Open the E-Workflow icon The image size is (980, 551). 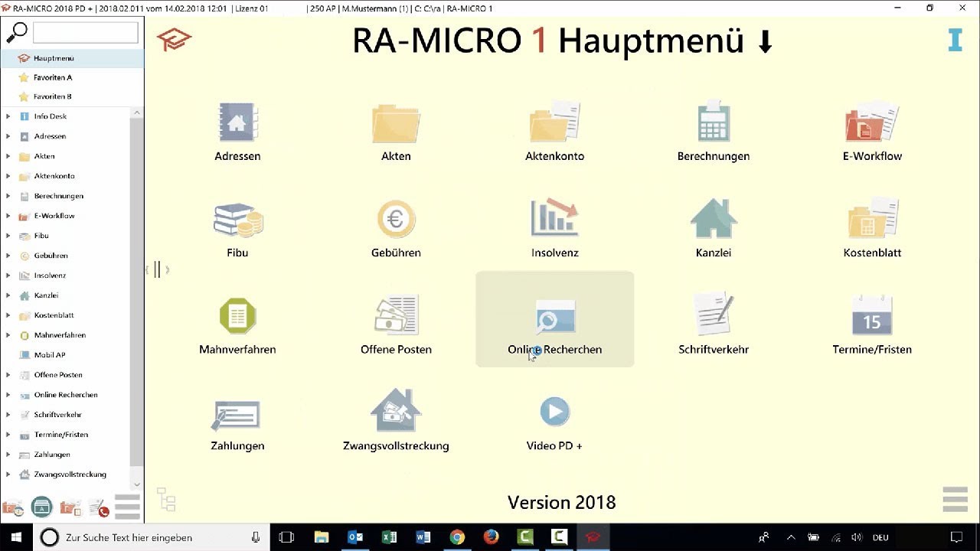pyautogui.click(x=872, y=122)
